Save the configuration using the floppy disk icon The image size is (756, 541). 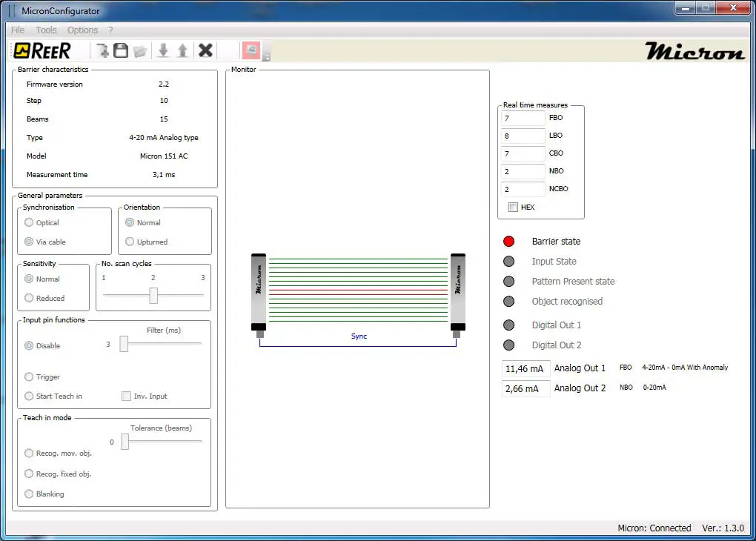click(x=121, y=50)
